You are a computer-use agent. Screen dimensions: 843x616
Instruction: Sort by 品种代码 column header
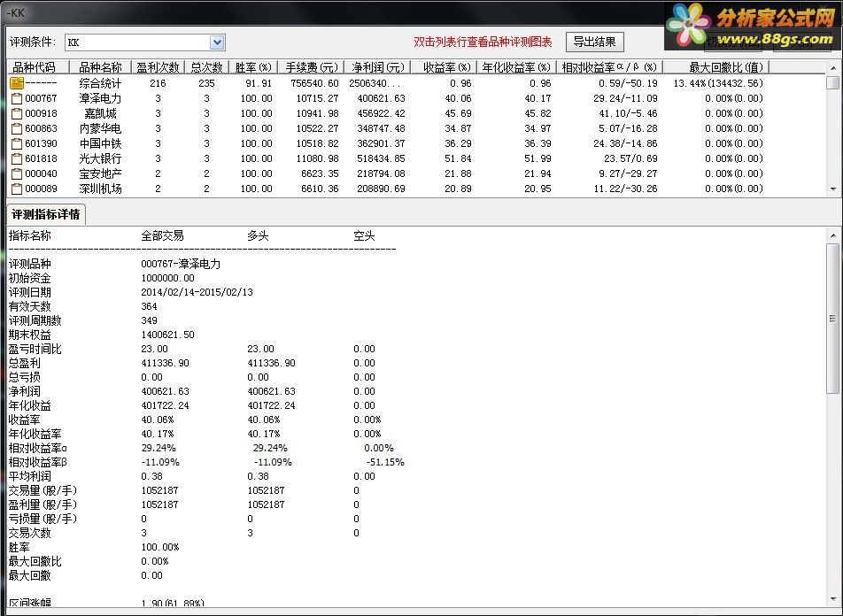pos(39,67)
